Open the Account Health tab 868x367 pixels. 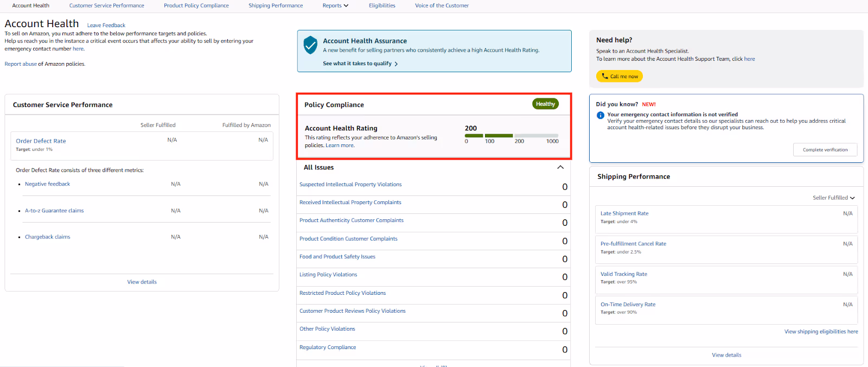(x=31, y=5)
